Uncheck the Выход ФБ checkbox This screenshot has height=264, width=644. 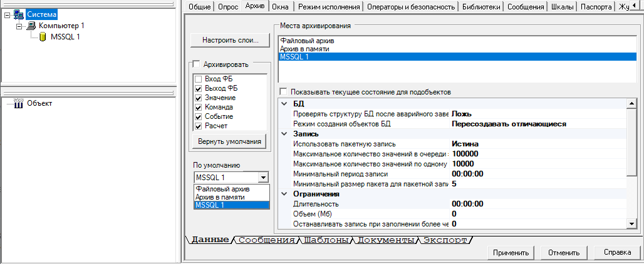[x=199, y=89]
